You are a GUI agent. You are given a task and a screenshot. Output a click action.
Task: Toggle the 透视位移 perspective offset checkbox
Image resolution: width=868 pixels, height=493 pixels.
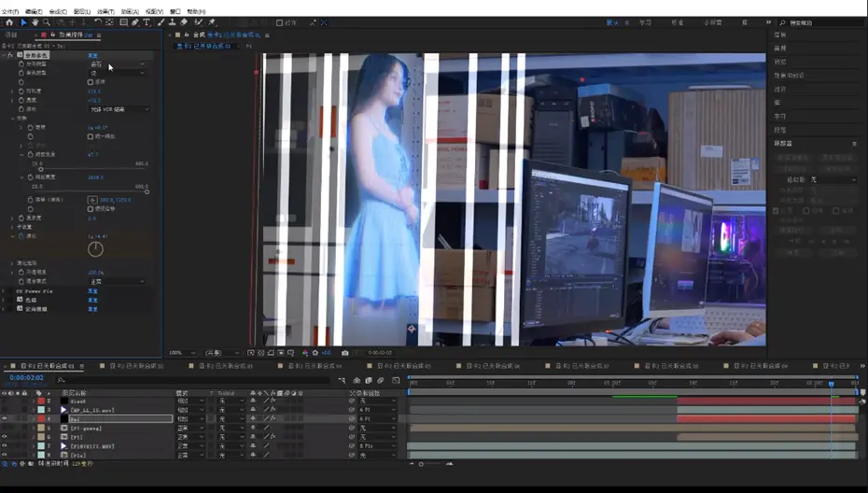[x=91, y=209]
